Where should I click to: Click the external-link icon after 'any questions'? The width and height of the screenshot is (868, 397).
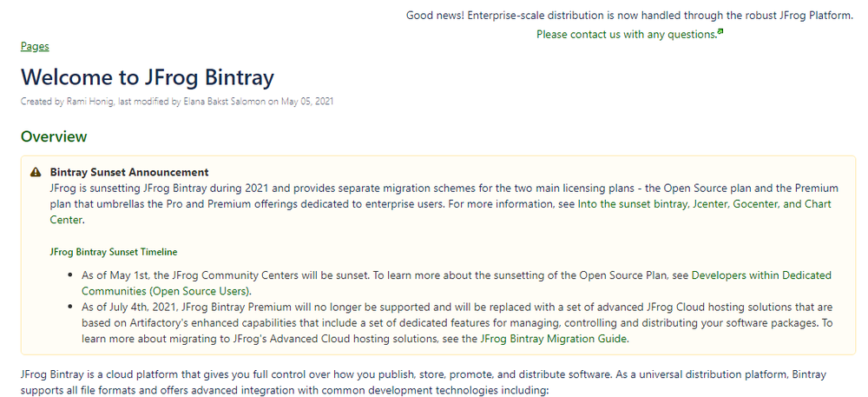[720, 31]
